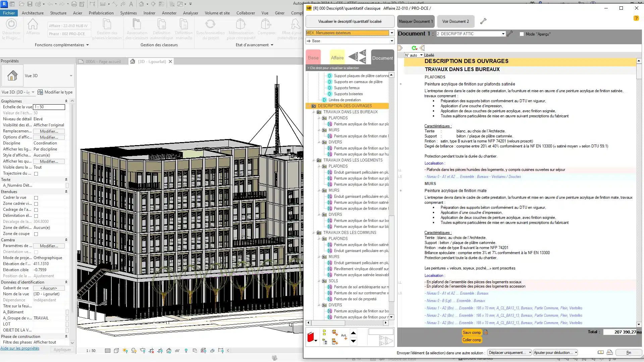Collapse the Graphismes properties section

click(66, 101)
